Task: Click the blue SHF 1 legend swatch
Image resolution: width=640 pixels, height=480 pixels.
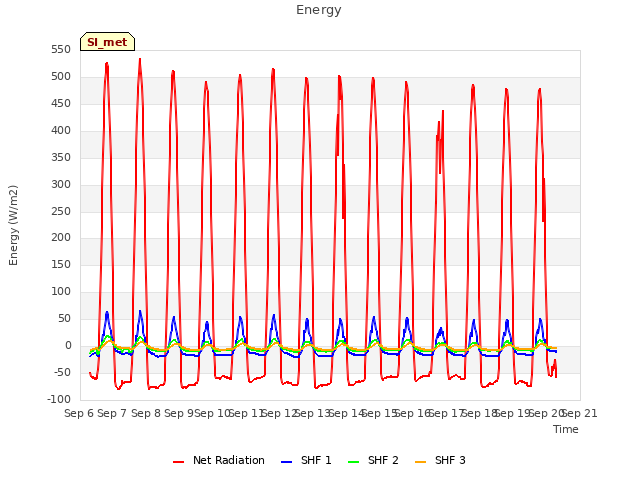Action: pyautogui.click(x=287, y=462)
